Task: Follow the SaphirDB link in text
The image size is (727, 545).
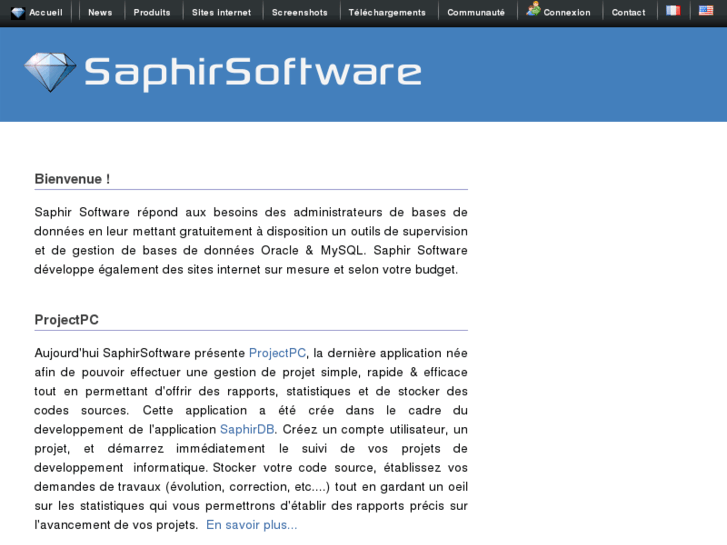Action: (247, 430)
